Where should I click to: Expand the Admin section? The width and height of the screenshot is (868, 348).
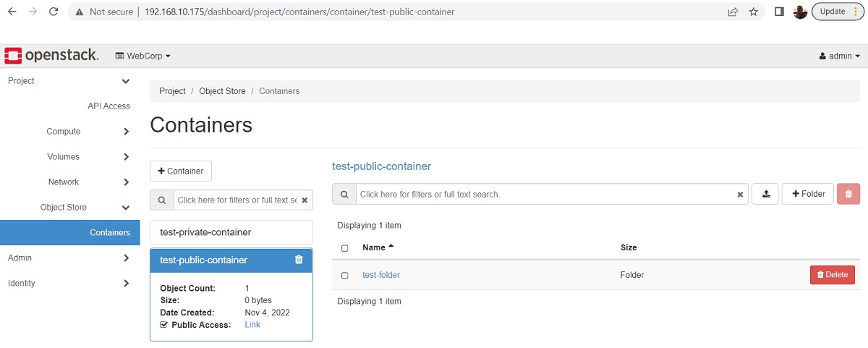(70, 258)
